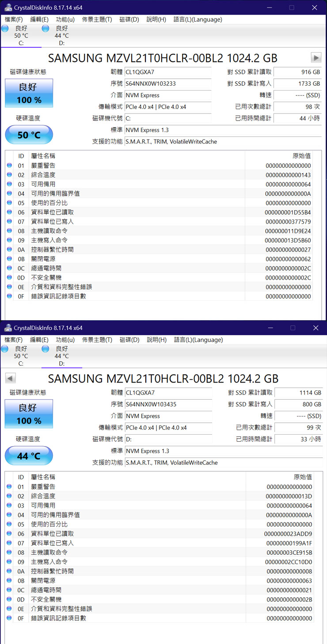The width and height of the screenshot is (327, 644).
Task: Click status orb on row with raw value 1D55B4
Action: [x=10, y=212]
